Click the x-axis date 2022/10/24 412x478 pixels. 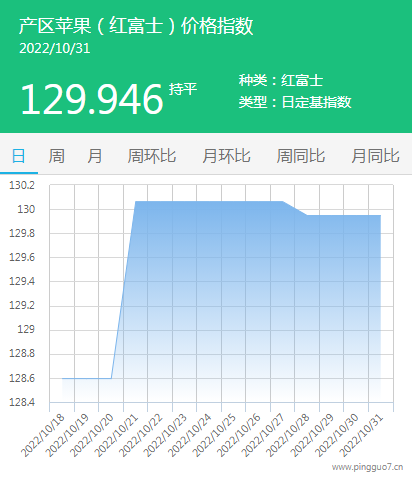coord(190,435)
